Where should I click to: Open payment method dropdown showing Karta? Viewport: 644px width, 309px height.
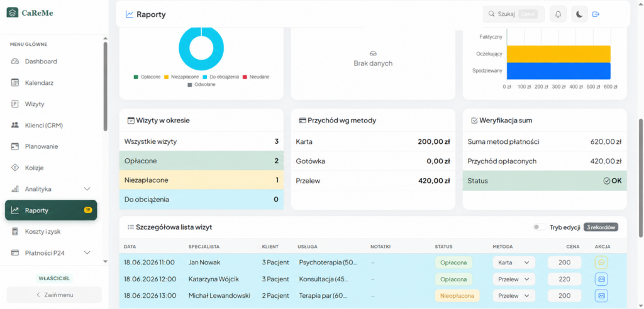coord(514,263)
